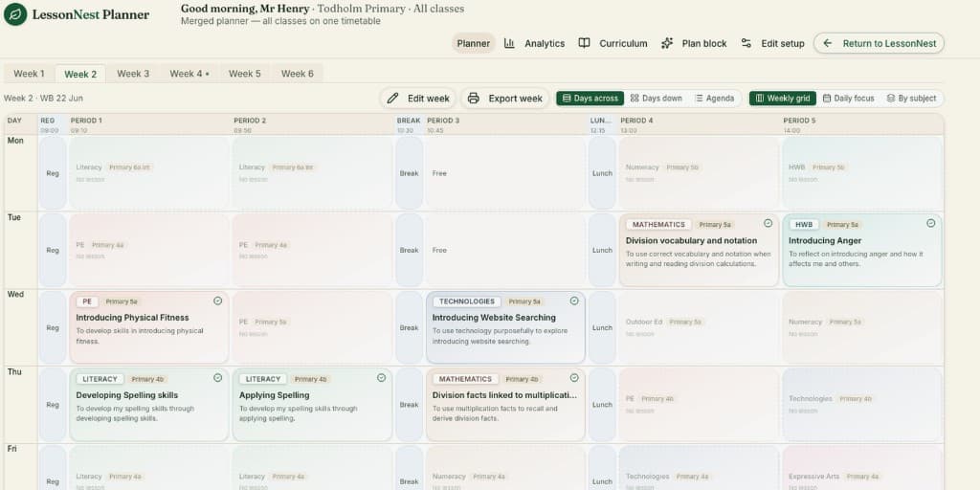Select Friday's empty Technologies Primary 4a slot
Image resolution: width=980 pixels, height=490 pixels.
(x=699, y=467)
